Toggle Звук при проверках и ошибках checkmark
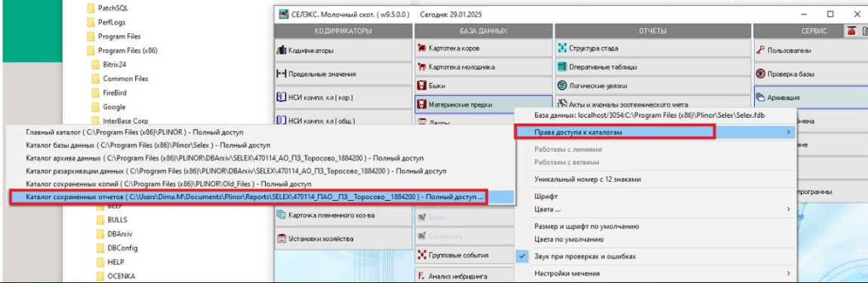Screen dimensions: 868x283 [522, 257]
